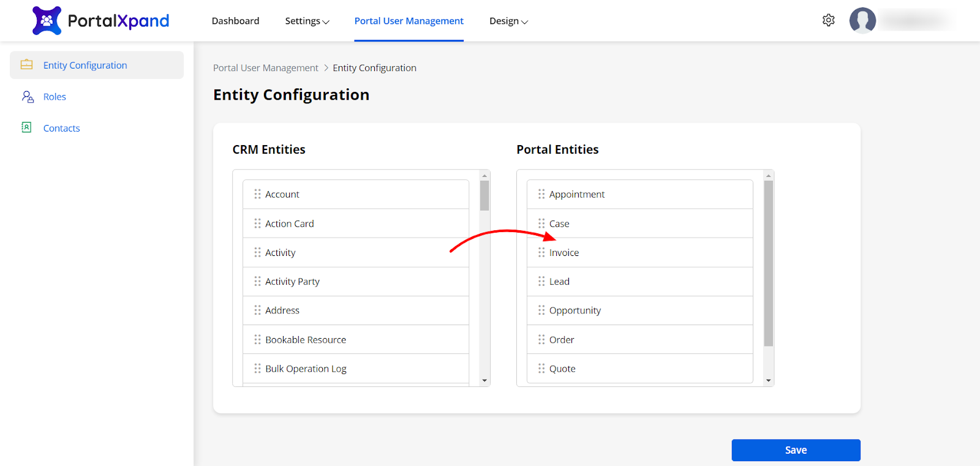
Task: Click the Contacts sidebar icon
Action: [26, 127]
